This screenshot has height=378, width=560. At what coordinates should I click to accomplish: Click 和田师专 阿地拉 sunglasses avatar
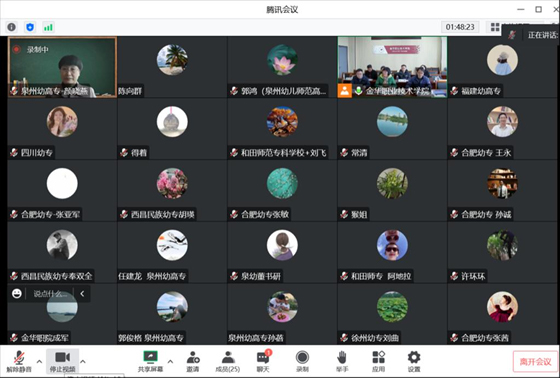pyautogui.click(x=392, y=245)
